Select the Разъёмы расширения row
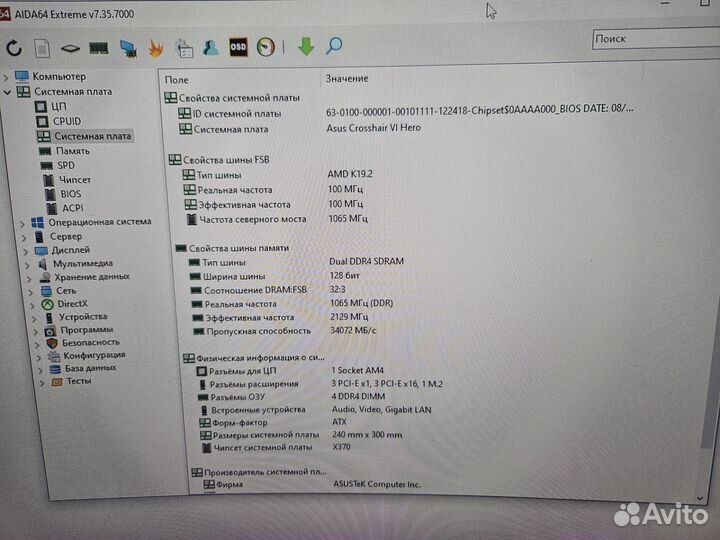The image size is (720, 540). click(x=320, y=384)
